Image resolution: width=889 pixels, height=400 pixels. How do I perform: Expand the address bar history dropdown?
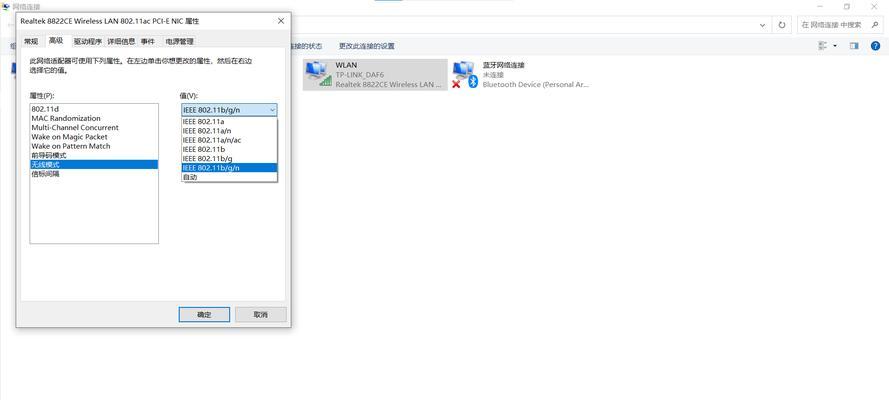pos(763,25)
